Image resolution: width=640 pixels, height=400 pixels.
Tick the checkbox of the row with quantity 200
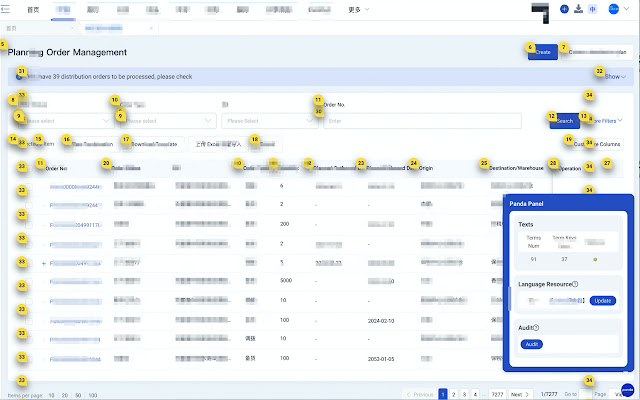click(29, 224)
